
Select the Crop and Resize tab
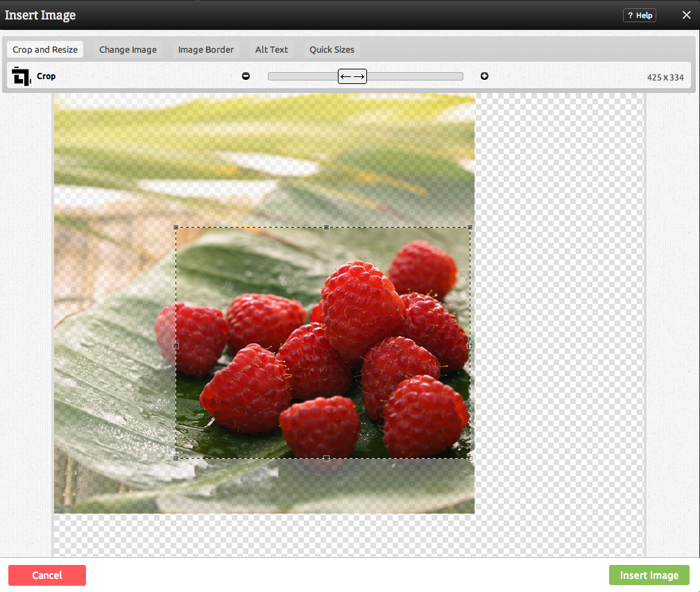pyautogui.click(x=45, y=50)
